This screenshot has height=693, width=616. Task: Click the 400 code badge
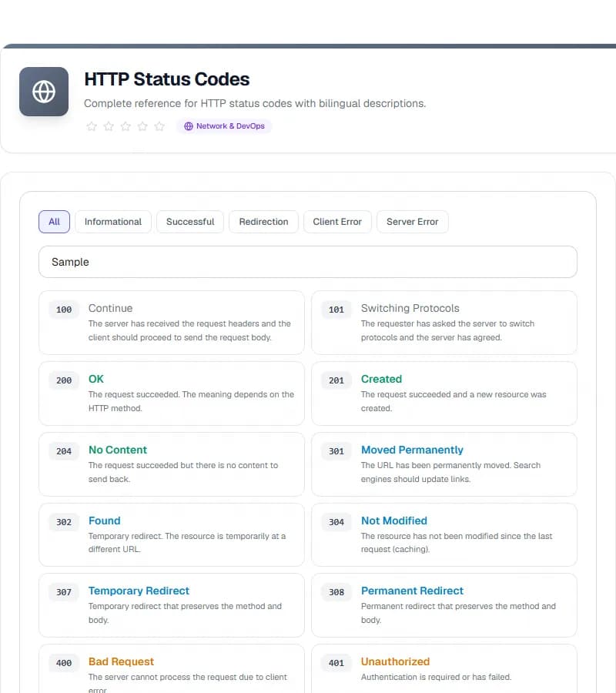pyautogui.click(x=64, y=662)
